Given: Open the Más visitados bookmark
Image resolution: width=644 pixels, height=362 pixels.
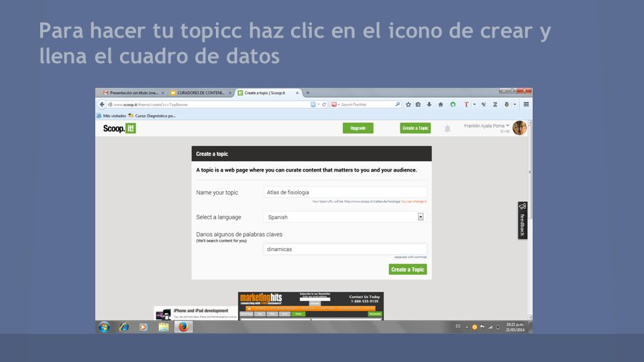Looking at the screenshot, I should pyautogui.click(x=111, y=116).
